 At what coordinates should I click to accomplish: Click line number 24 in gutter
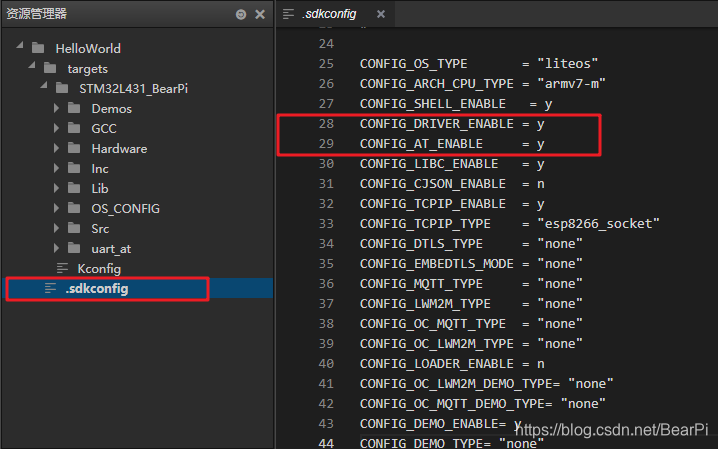[326, 44]
